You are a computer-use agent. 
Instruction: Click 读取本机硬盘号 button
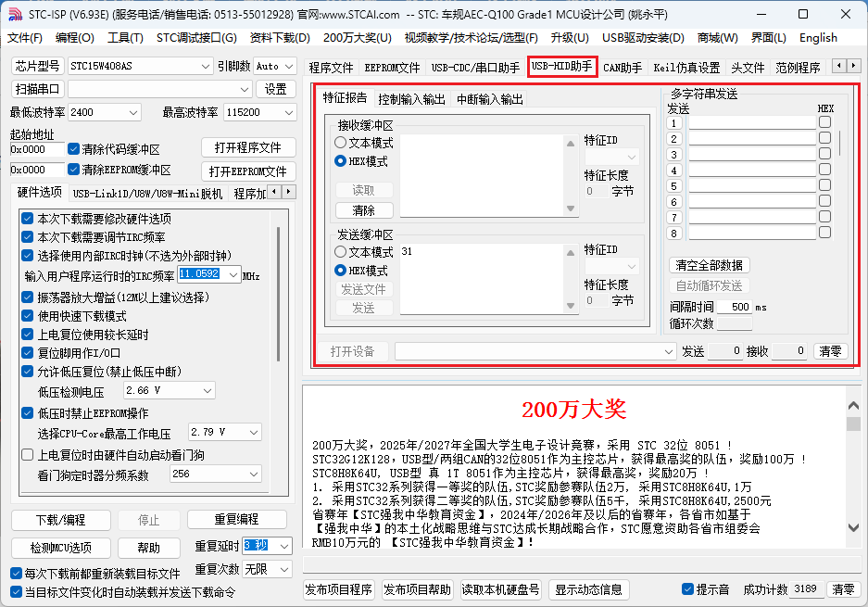(x=500, y=589)
